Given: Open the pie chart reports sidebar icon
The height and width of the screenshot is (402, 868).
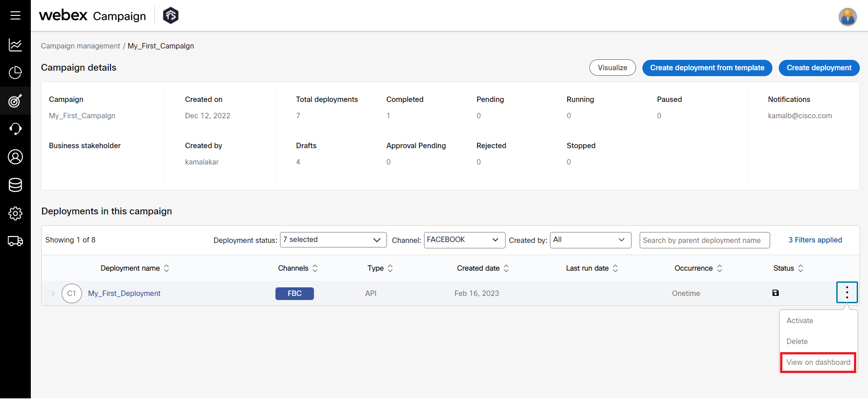Looking at the screenshot, I should (15, 73).
